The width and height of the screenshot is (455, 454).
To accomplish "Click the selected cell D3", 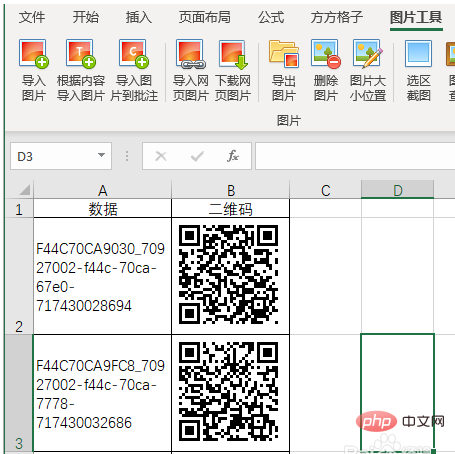I will click(397, 393).
